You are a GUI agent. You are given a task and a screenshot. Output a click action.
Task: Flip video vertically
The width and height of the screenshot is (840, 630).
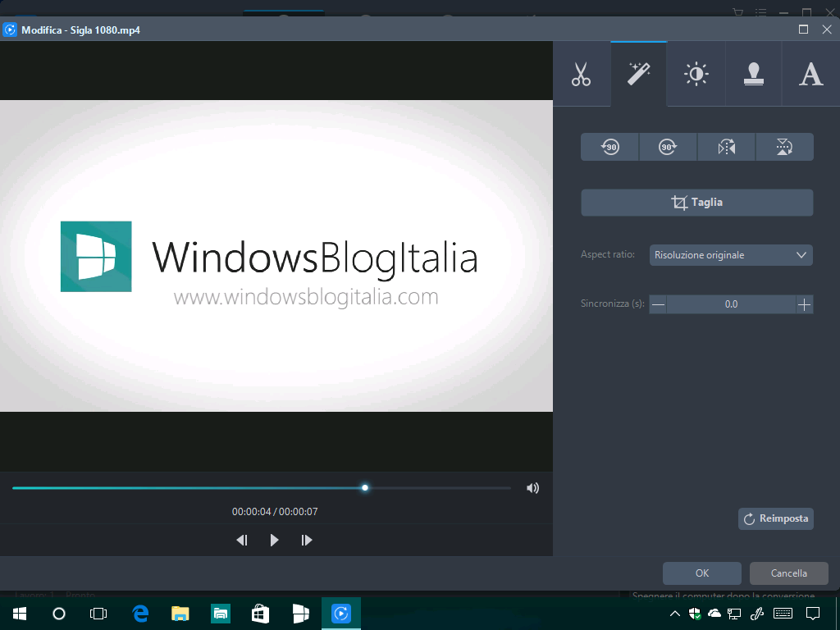(x=784, y=147)
